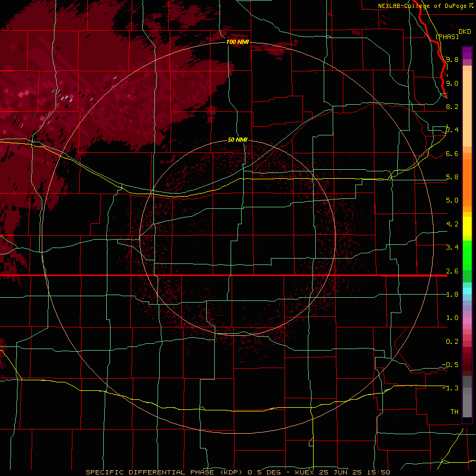Image resolution: width=476 pixels, height=476 pixels.
Task: Pick the bright green segment of the color bar
Action: tap(467, 255)
